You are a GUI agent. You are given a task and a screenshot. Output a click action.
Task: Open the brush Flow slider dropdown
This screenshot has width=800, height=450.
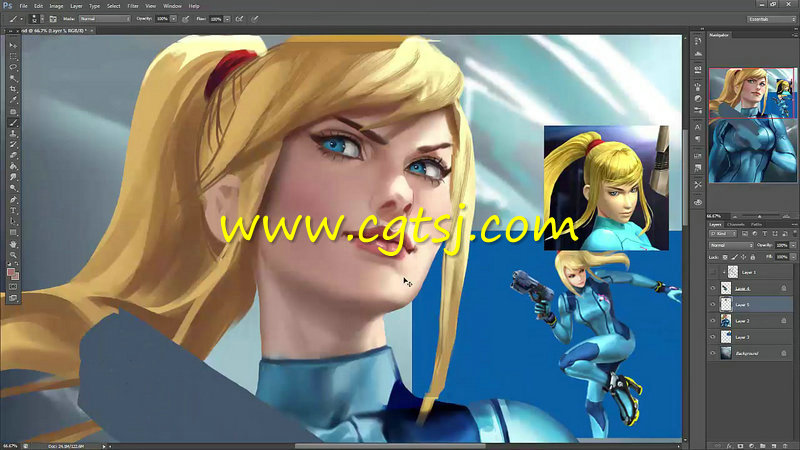227,19
